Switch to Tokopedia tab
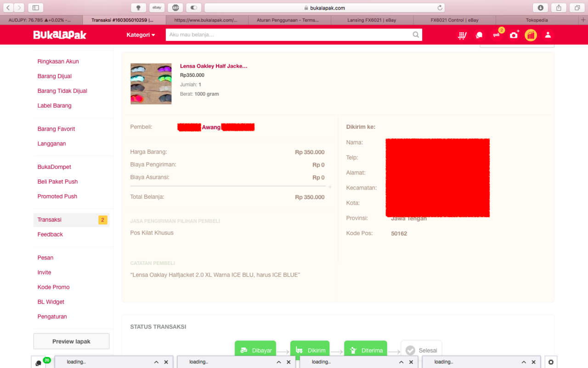The image size is (588, 368). coord(537,20)
